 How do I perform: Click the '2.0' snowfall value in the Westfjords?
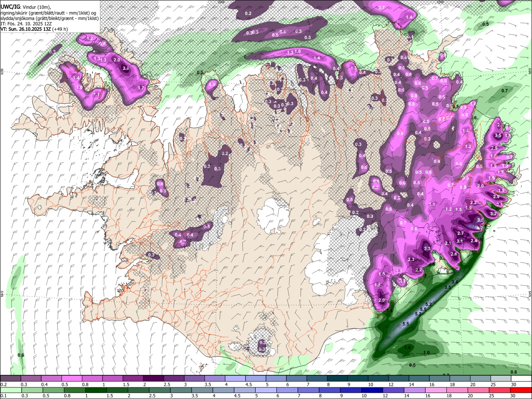(117, 60)
